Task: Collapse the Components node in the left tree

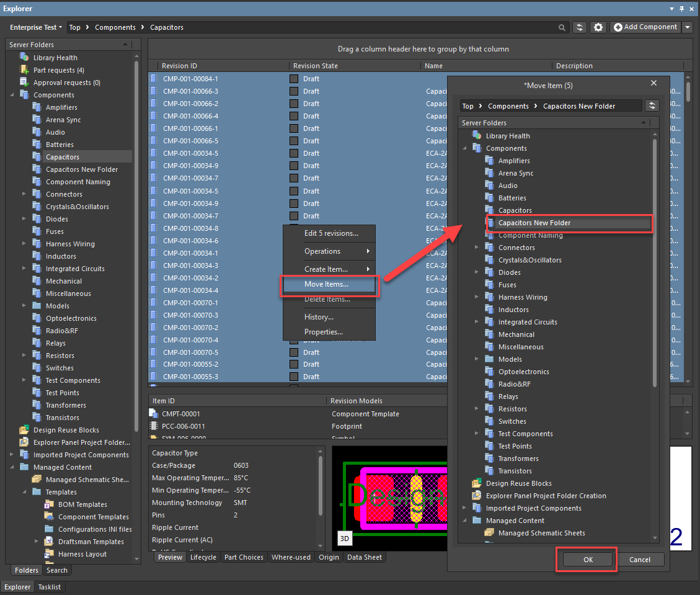Action: 12,95
